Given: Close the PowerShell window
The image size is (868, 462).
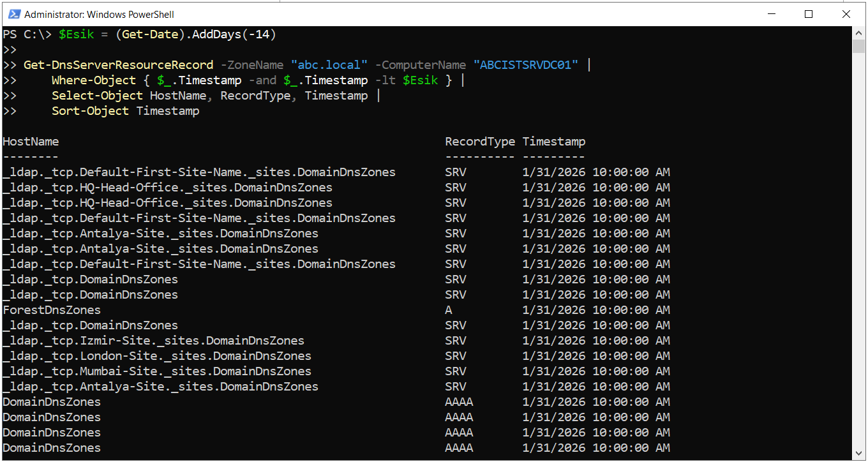Looking at the screenshot, I should pyautogui.click(x=846, y=13).
